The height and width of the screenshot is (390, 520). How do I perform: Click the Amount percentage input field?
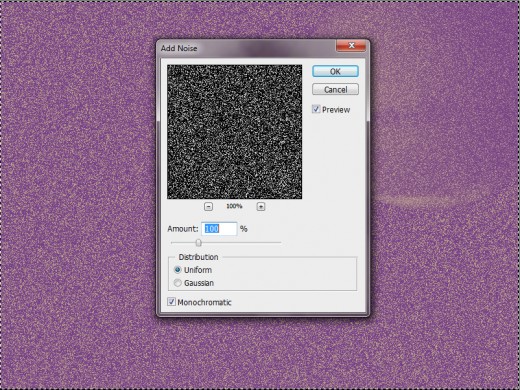[x=219, y=229]
